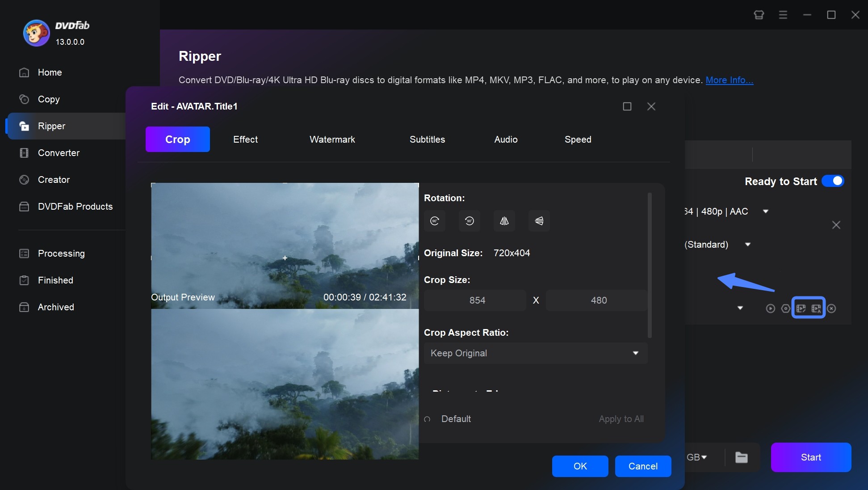Viewport: 868px width, 490px height.
Task: Switch to the Subtitles tab
Action: 427,139
